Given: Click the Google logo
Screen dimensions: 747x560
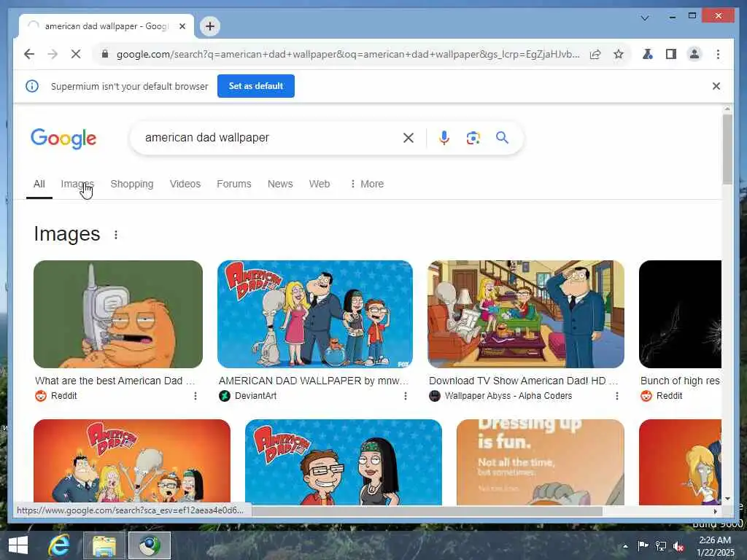Looking at the screenshot, I should point(63,139).
